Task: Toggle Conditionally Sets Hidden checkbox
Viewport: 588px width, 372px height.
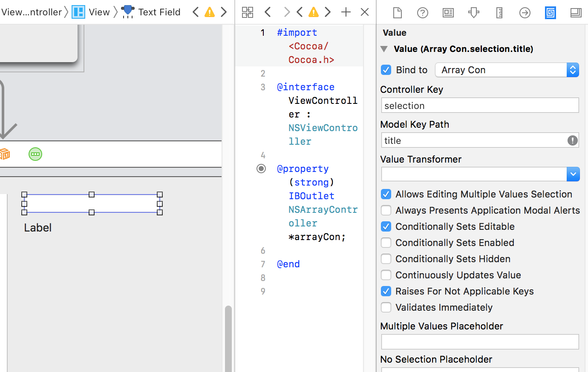Action: click(x=386, y=259)
